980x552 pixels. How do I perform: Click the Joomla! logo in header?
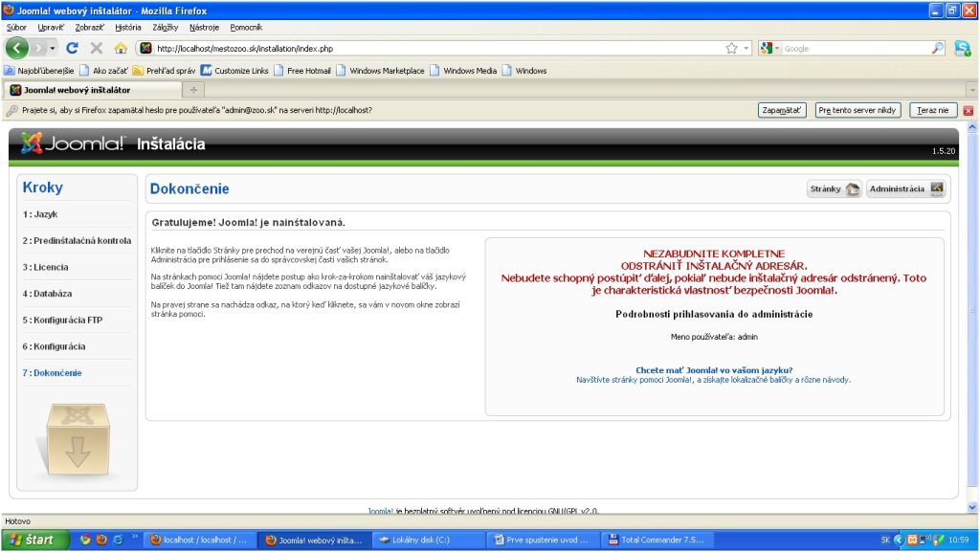point(73,144)
